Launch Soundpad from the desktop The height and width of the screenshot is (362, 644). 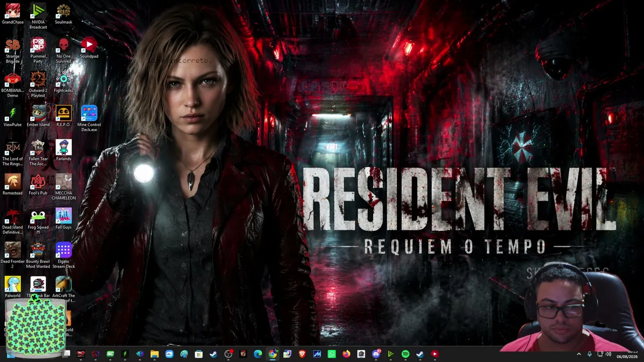[x=89, y=48]
